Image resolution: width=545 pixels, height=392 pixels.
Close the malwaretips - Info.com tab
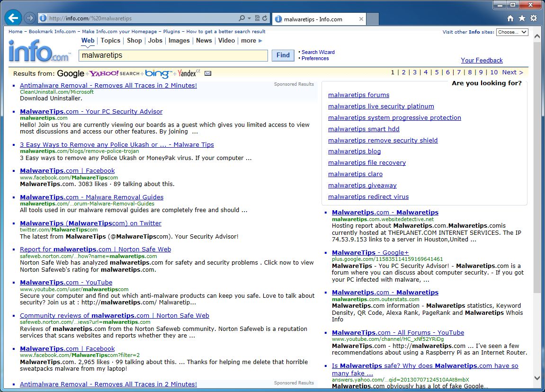(x=361, y=19)
